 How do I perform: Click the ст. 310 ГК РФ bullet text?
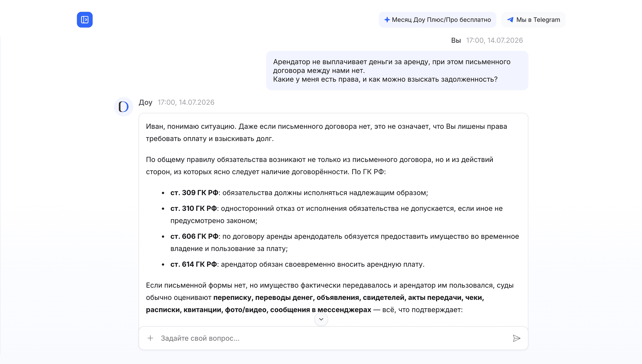336,214
